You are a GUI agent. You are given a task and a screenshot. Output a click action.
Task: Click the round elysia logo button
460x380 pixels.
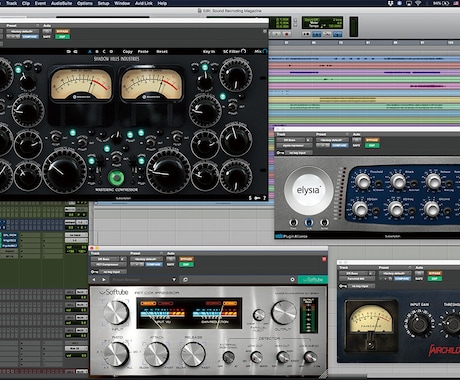(x=309, y=190)
